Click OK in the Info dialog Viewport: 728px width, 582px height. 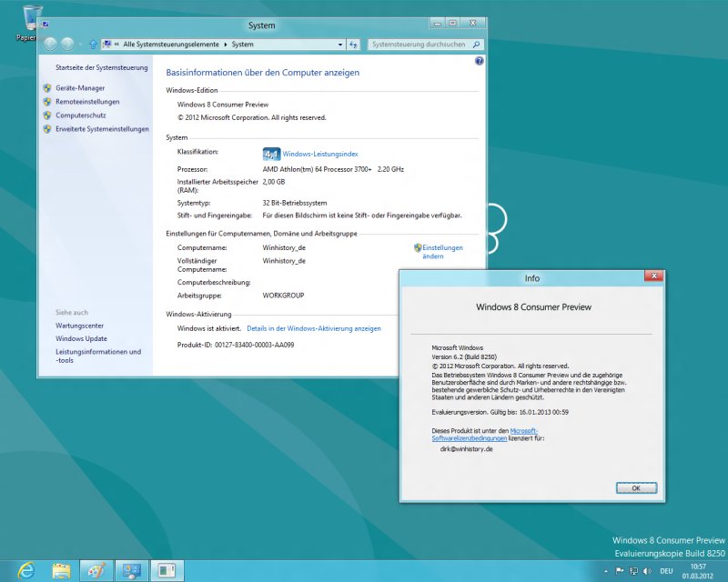click(636, 488)
